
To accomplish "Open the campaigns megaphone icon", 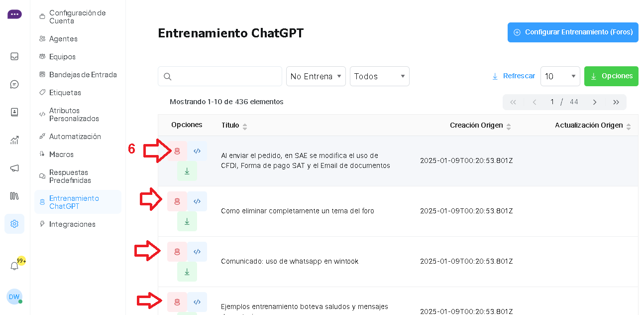I will [14, 168].
